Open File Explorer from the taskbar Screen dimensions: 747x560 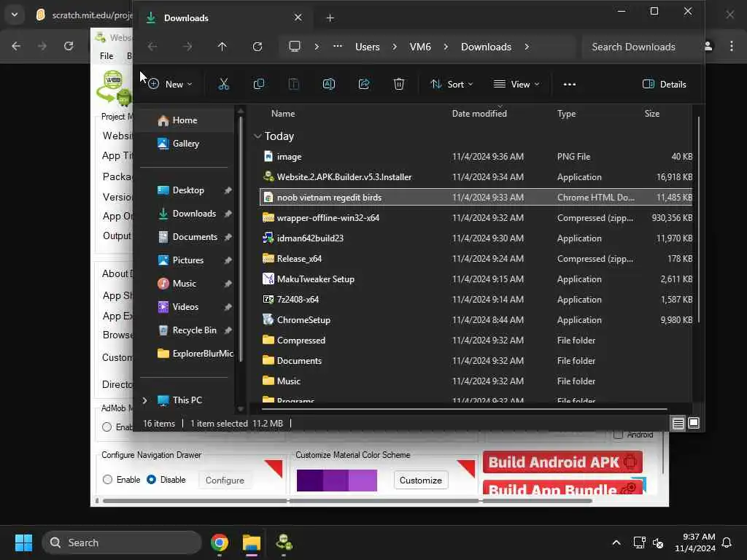coord(251,542)
